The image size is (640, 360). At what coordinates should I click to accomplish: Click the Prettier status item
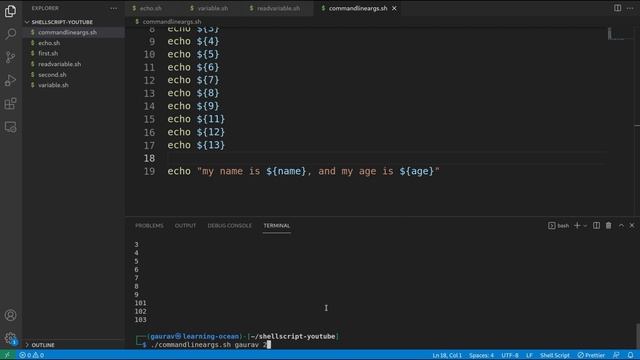point(591,355)
